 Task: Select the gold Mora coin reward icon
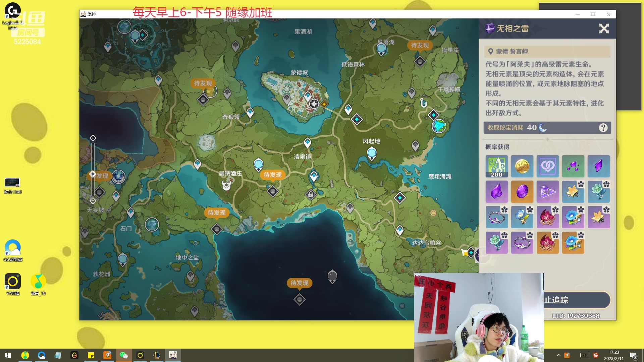tap(522, 166)
